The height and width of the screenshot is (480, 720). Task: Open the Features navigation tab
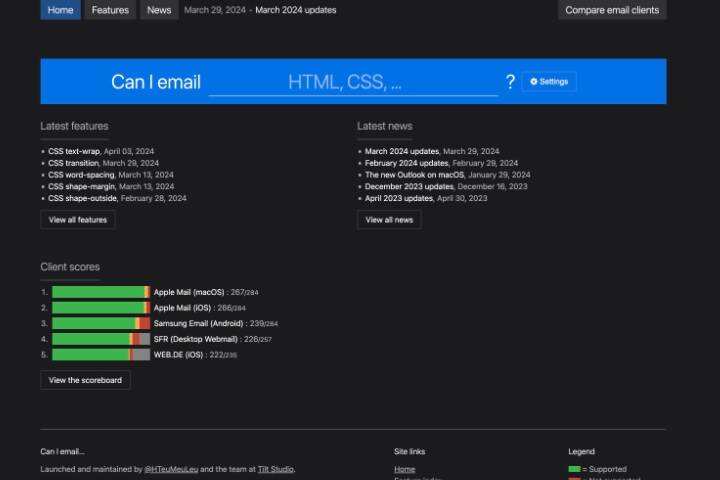click(x=110, y=10)
